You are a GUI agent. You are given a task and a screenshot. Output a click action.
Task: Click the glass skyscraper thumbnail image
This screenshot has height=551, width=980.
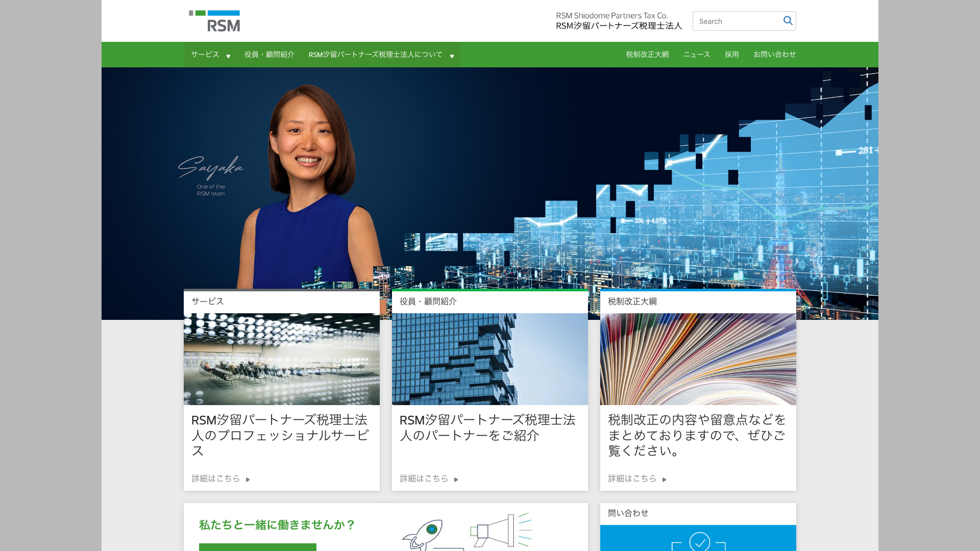click(490, 359)
